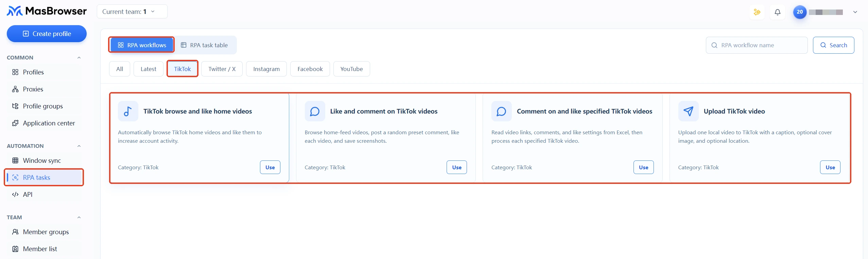Open the Current team dropdown
Image resolution: width=868 pixels, height=259 pixels.
(132, 12)
